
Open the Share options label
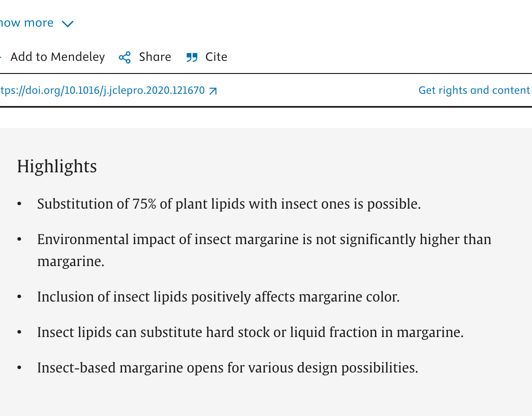155,57
